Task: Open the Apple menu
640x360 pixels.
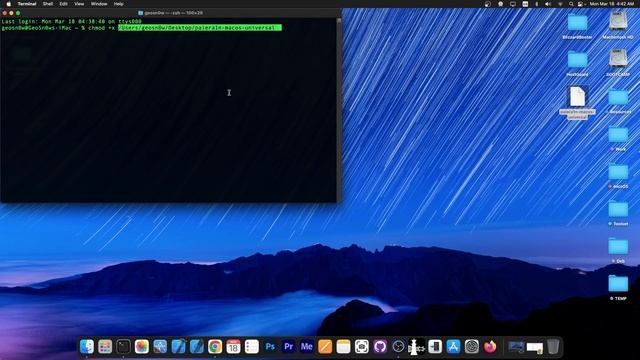Action: pyautogui.click(x=9, y=4)
